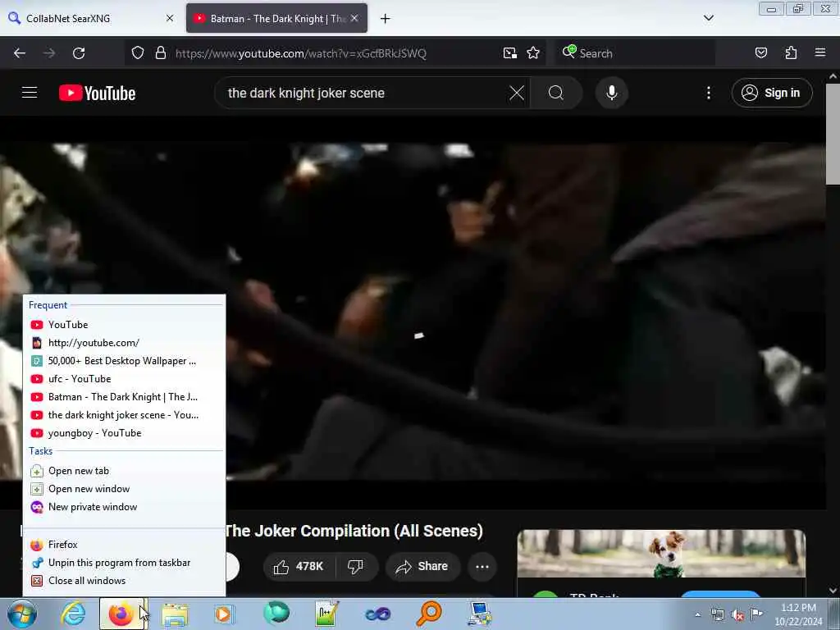This screenshot has width=840, height=630.
Task: Bookmark this page with the star
Action: coord(533,53)
